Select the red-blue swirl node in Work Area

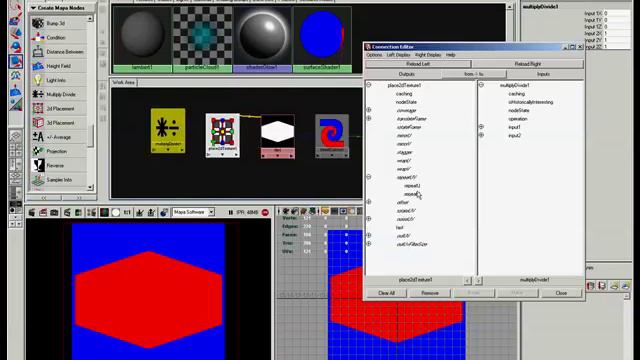click(332, 136)
